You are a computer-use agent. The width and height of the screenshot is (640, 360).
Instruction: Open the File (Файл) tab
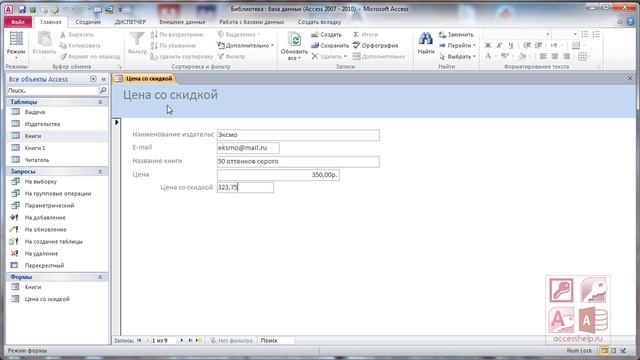[18, 22]
